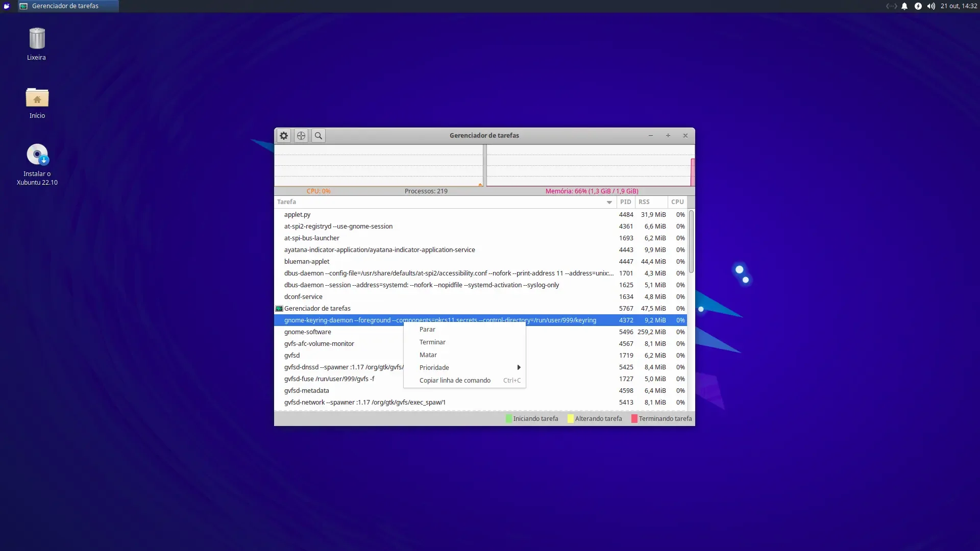Click the CPU: 0% status label
980x551 pixels.
(318, 191)
